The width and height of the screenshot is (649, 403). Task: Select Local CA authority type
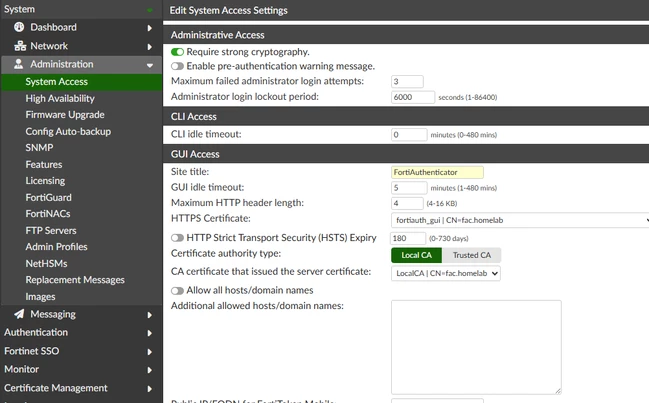[416, 255]
